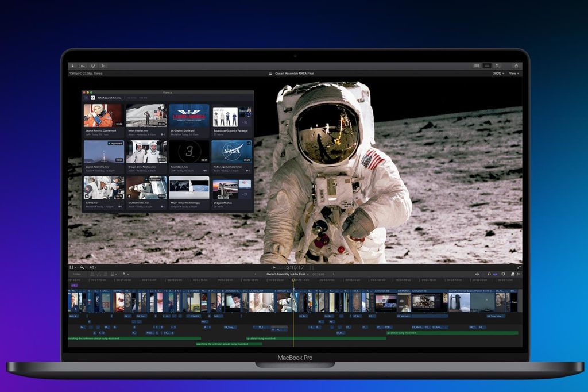Viewport: 588px width, 392px height.
Task: Open the Keyword Editor key icon
Action: [83, 66]
